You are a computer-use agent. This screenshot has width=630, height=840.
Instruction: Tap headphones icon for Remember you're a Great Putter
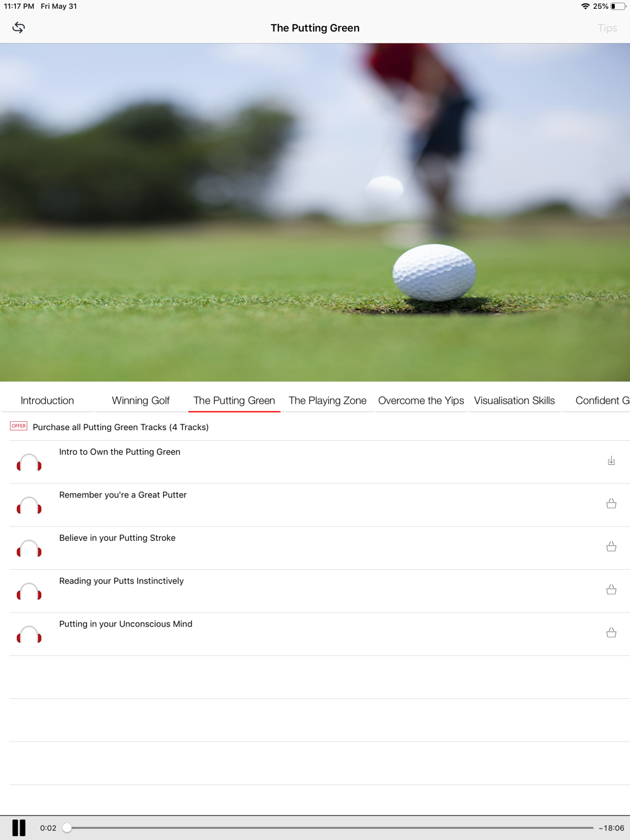click(x=29, y=505)
